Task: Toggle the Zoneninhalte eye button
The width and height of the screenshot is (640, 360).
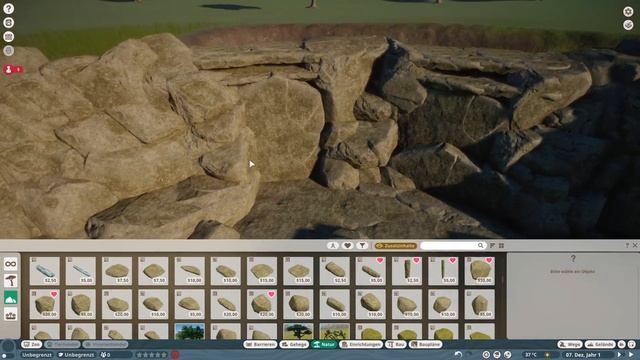Action: pyautogui.click(x=396, y=246)
